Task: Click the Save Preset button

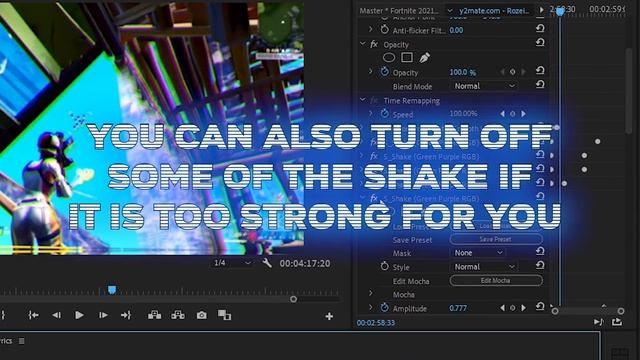Action: 496,239
